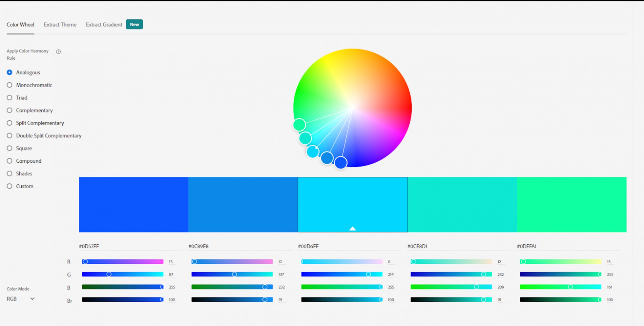Choose the Split Complementary radio button
The image size is (644, 326).
click(10, 123)
